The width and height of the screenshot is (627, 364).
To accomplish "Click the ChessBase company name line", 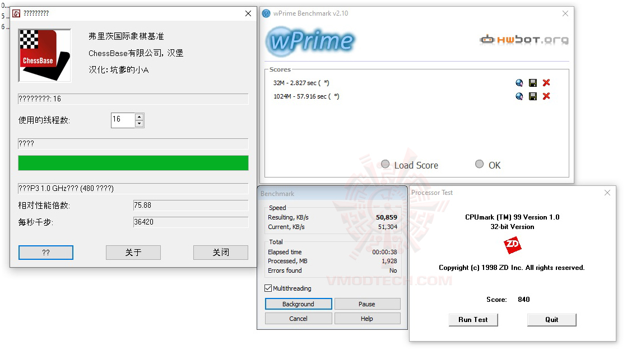I will pyautogui.click(x=136, y=53).
